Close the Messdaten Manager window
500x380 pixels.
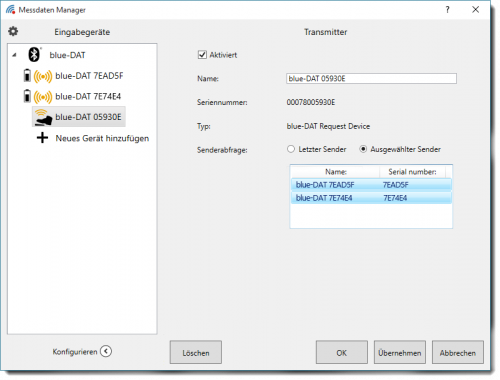coord(476,10)
